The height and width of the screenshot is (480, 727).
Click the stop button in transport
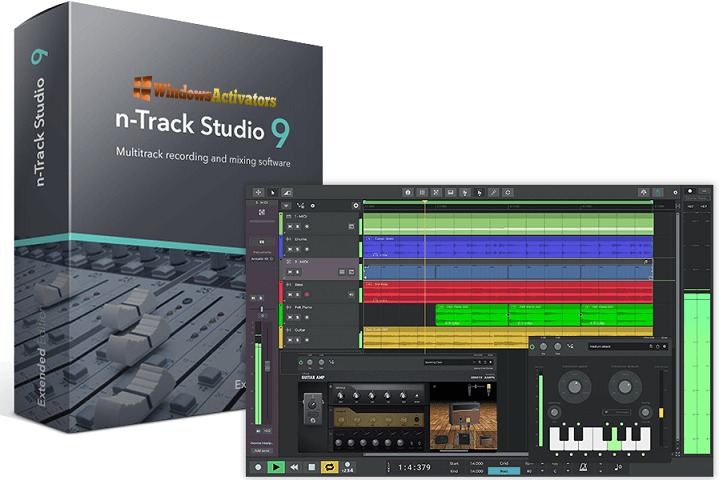coord(312,467)
